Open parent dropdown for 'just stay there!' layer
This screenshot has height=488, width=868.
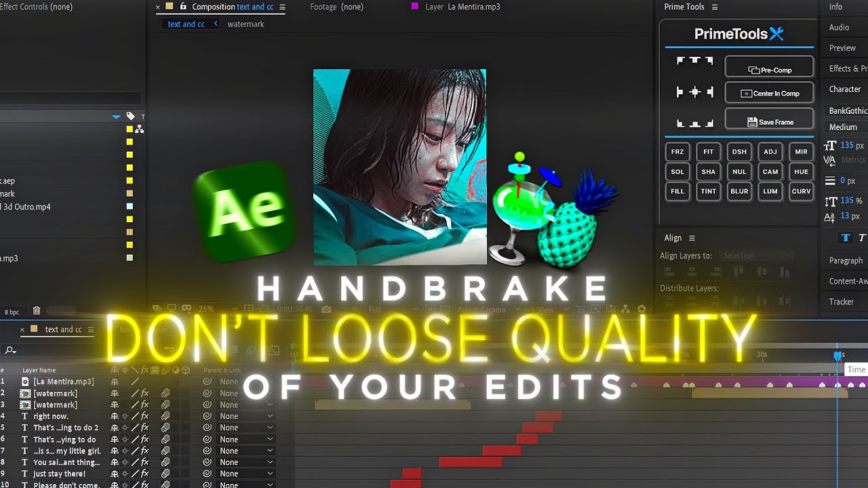click(247, 474)
